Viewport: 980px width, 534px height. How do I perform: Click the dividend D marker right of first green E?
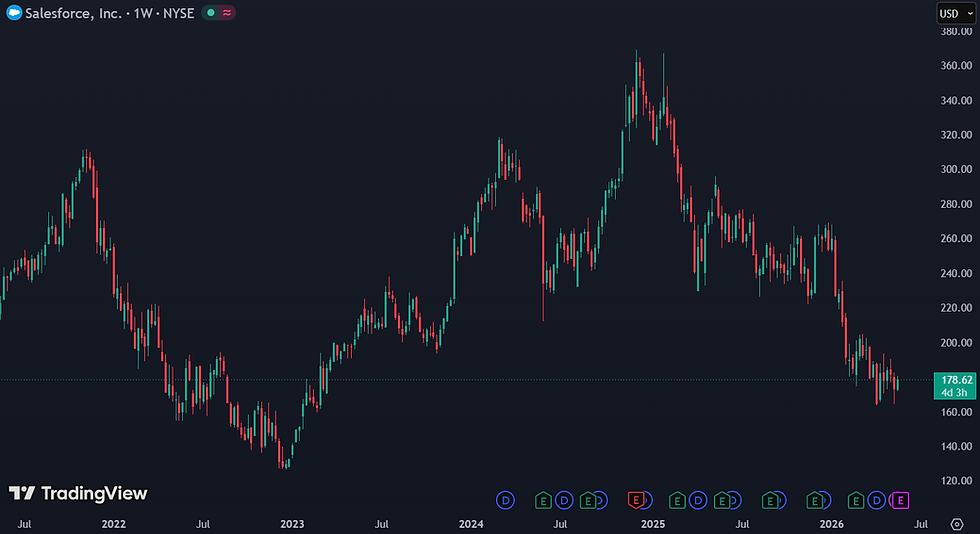click(564, 500)
